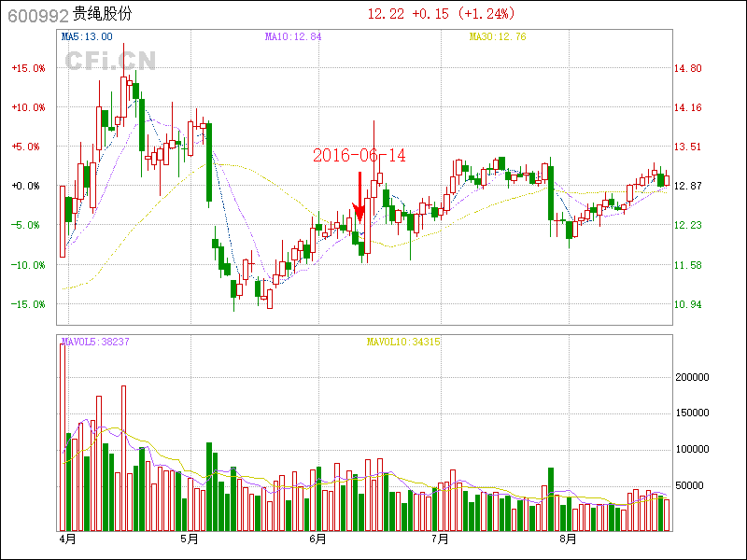Select the 8月 label on time axis
Image resolution: width=747 pixels, height=560 pixels.
click(568, 539)
